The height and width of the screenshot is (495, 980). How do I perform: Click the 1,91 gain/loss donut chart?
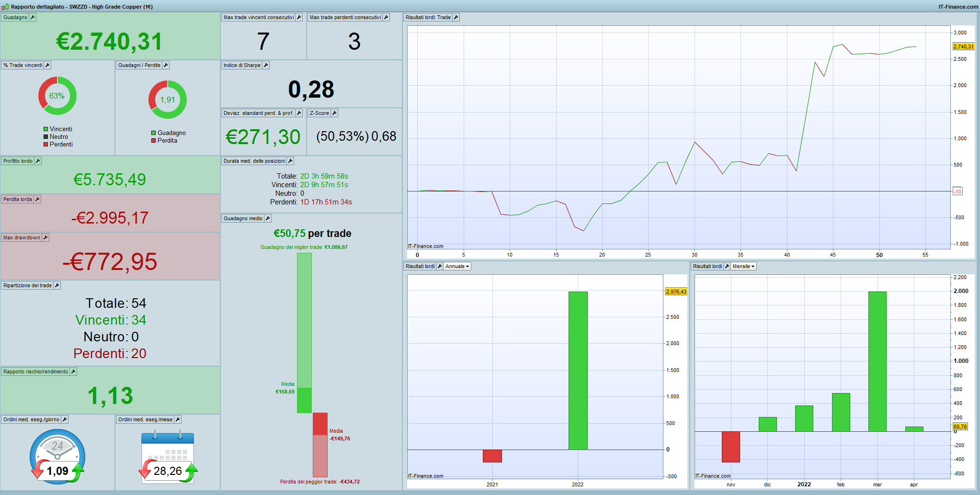[x=168, y=100]
